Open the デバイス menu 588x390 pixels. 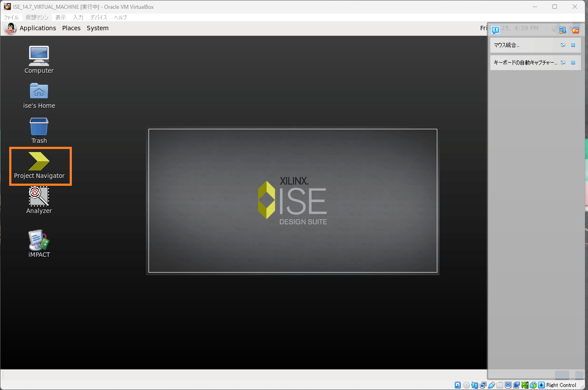point(99,18)
